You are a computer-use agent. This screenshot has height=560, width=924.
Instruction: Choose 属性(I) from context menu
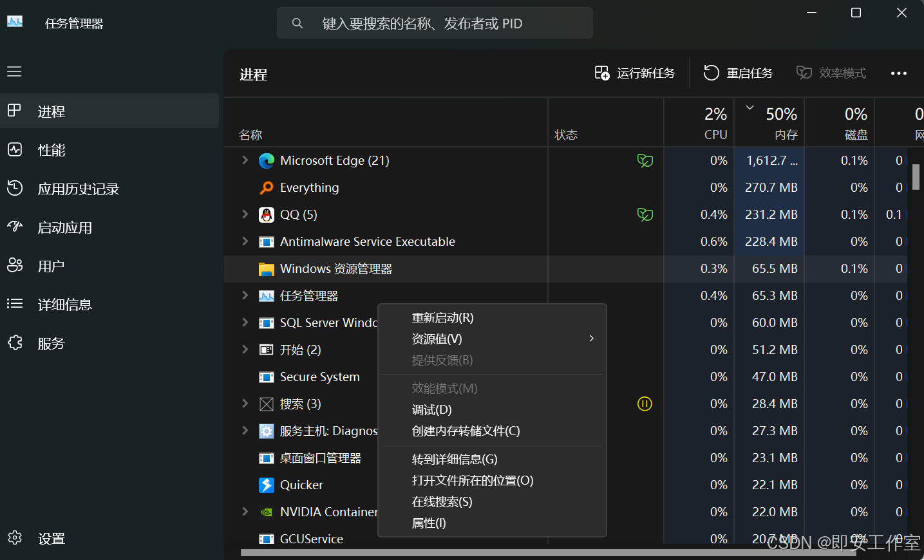coord(493,523)
